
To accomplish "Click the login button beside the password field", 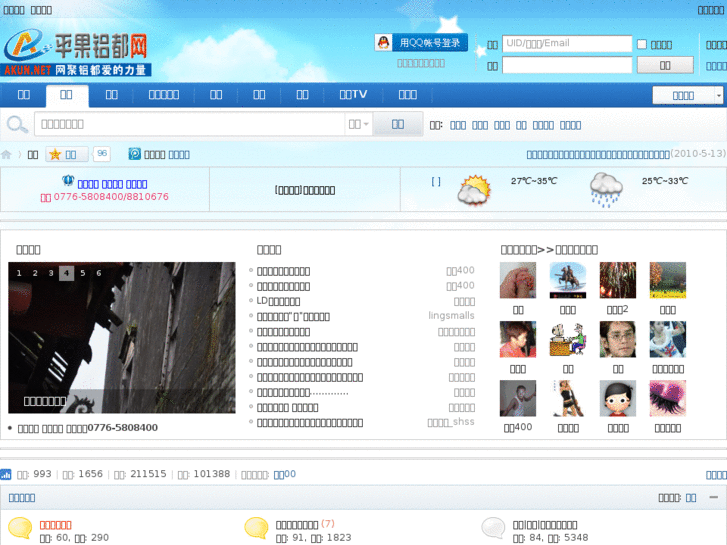I will point(665,65).
